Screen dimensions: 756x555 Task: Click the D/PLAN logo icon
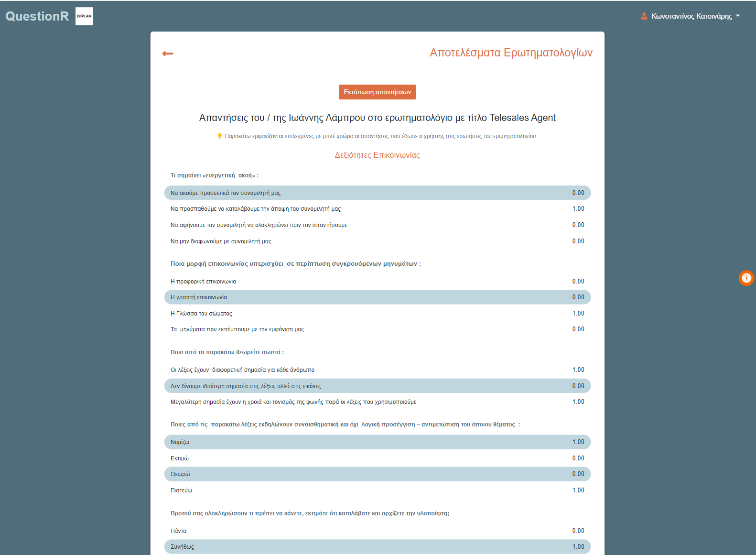click(84, 16)
